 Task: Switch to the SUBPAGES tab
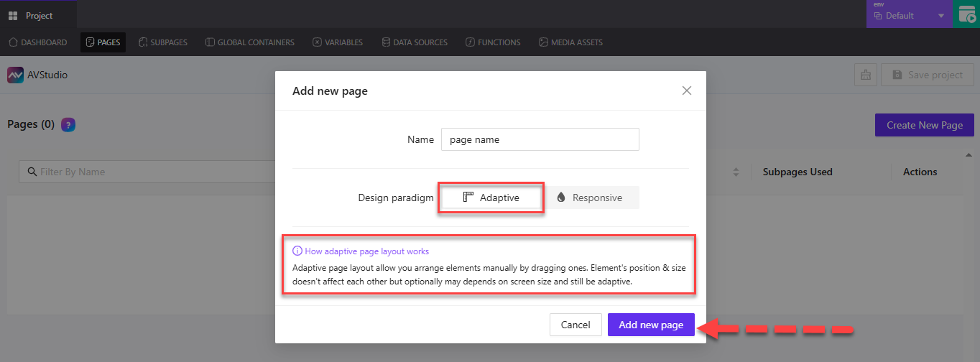tap(163, 42)
